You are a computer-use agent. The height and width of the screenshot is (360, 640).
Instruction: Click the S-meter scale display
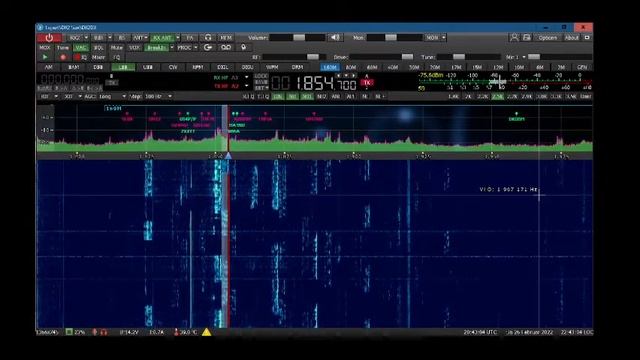[x=505, y=82]
